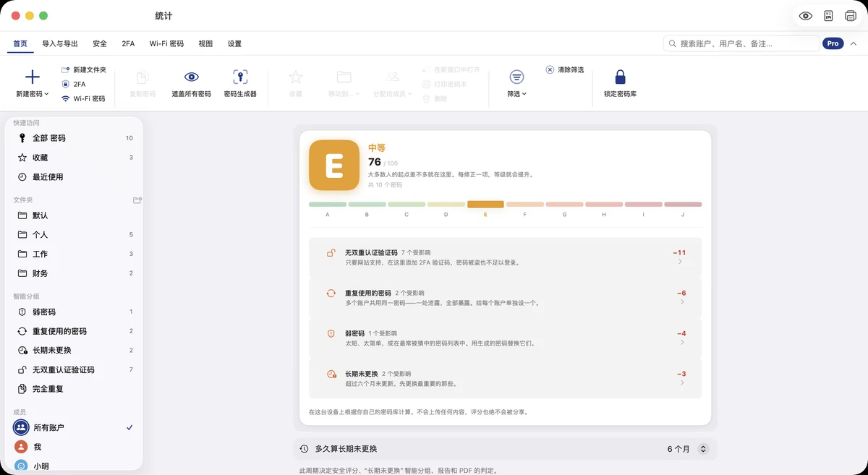Select the 所有账户 member
This screenshot has width=868, height=475.
(74, 427)
